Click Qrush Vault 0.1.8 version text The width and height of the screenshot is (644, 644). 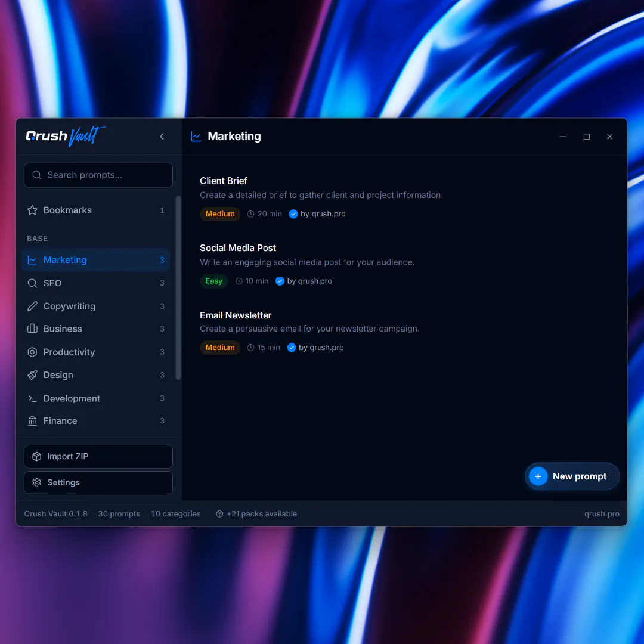click(x=56, y=514)
